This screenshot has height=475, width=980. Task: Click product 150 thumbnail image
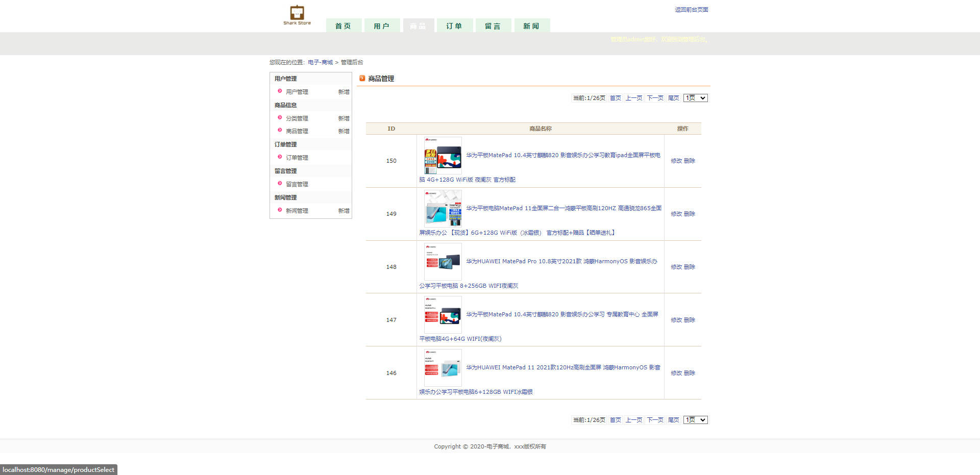click(443, 156)
